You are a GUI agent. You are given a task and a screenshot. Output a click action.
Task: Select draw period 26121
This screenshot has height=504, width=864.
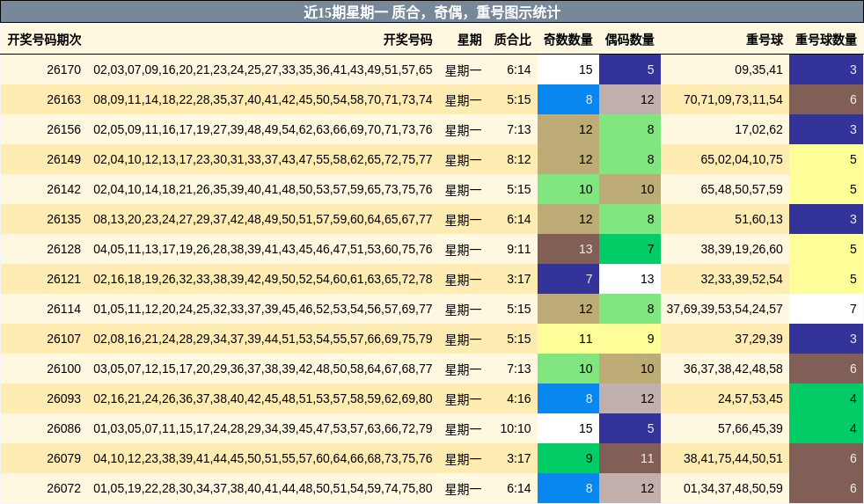64,279
